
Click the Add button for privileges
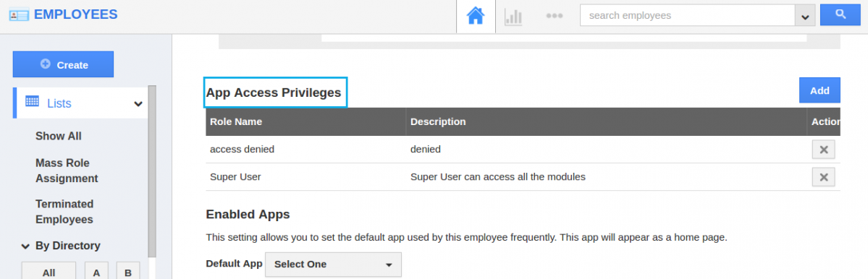pyautogui.click(x=819, y=90)
